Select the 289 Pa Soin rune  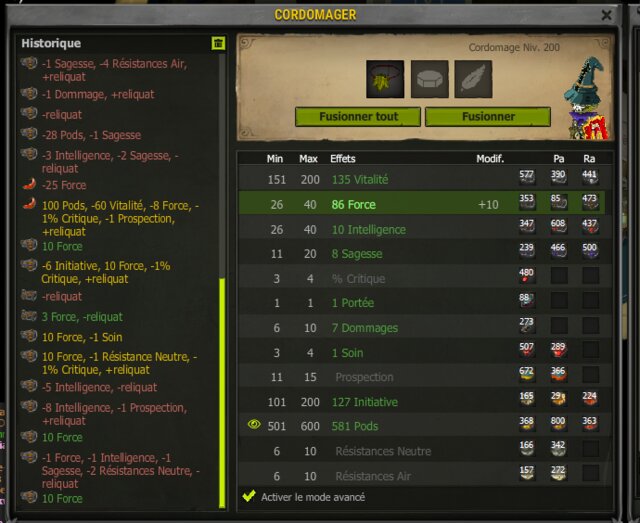click(558, 350)
